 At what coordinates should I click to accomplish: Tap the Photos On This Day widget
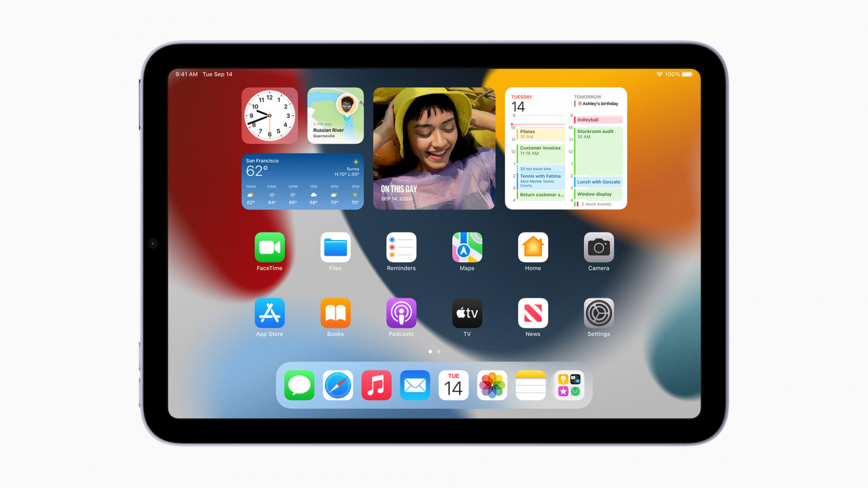(x=434, y=148)
